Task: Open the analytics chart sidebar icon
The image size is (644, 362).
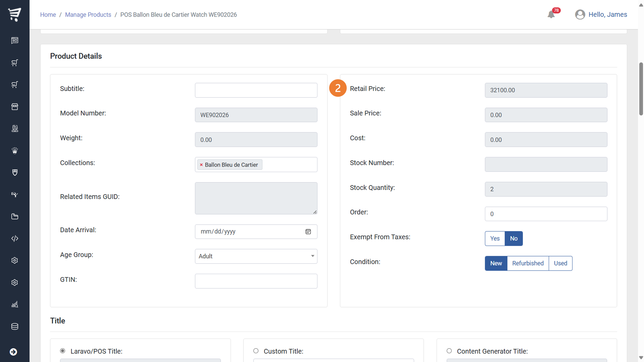Action: click(14, 304)
